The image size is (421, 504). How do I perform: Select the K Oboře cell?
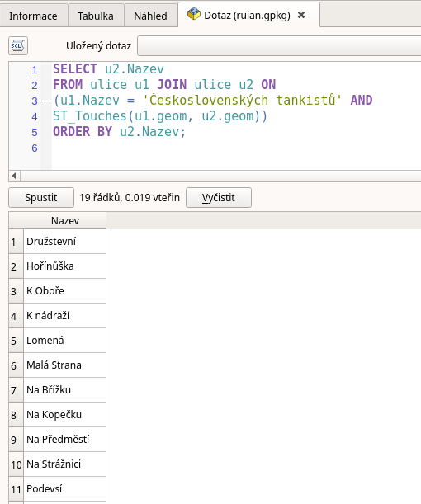[x=64, y=291]
